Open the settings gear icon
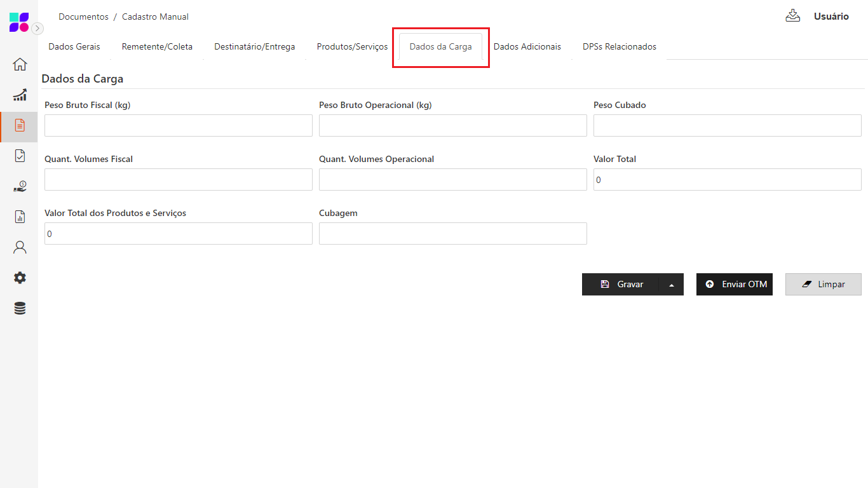Screen dimensions: 868x488 (20, 278)
